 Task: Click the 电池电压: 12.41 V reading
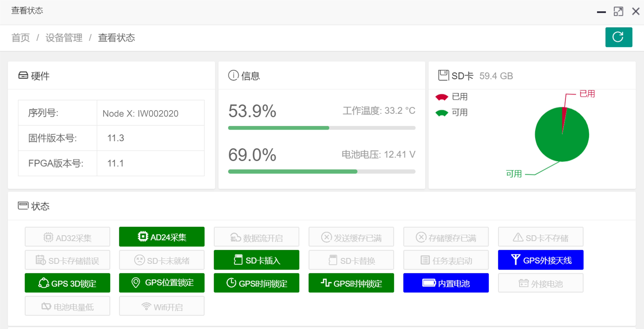pos(379,154)
